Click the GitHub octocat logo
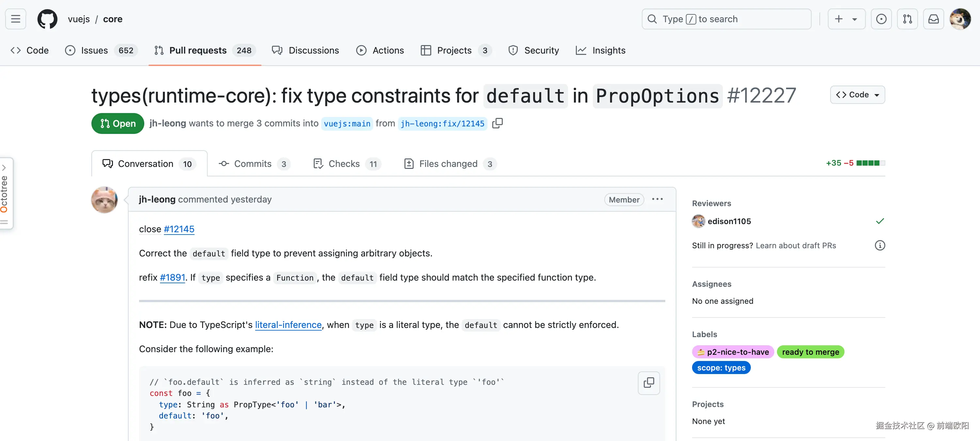The width and height of the screenshot is (980, 441). click(47, 19)
